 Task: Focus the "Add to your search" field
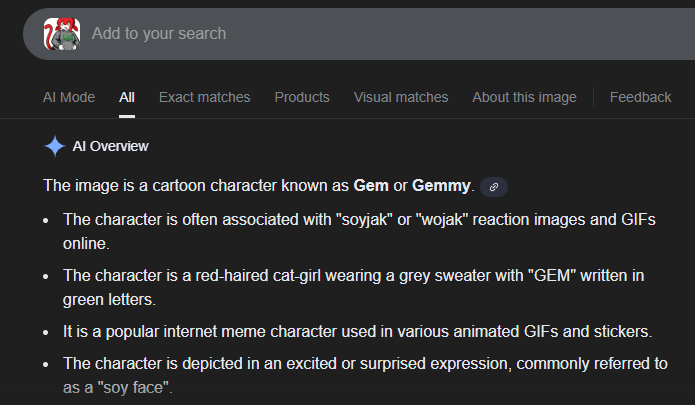[x=300, y=33]
